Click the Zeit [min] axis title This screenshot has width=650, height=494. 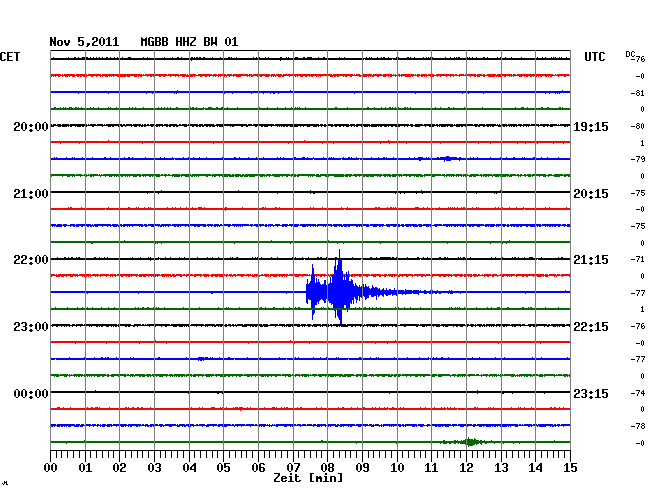[x=308, y=478]
